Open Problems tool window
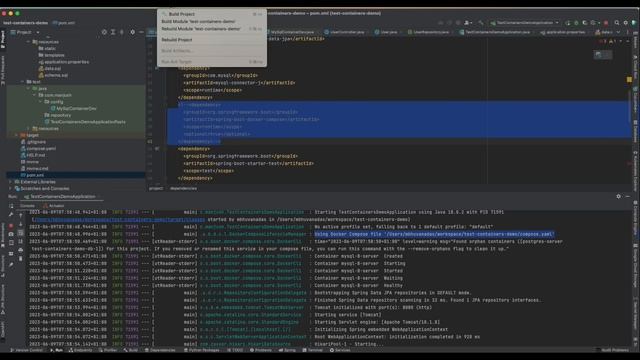640x360 pixels. point(261,350)
